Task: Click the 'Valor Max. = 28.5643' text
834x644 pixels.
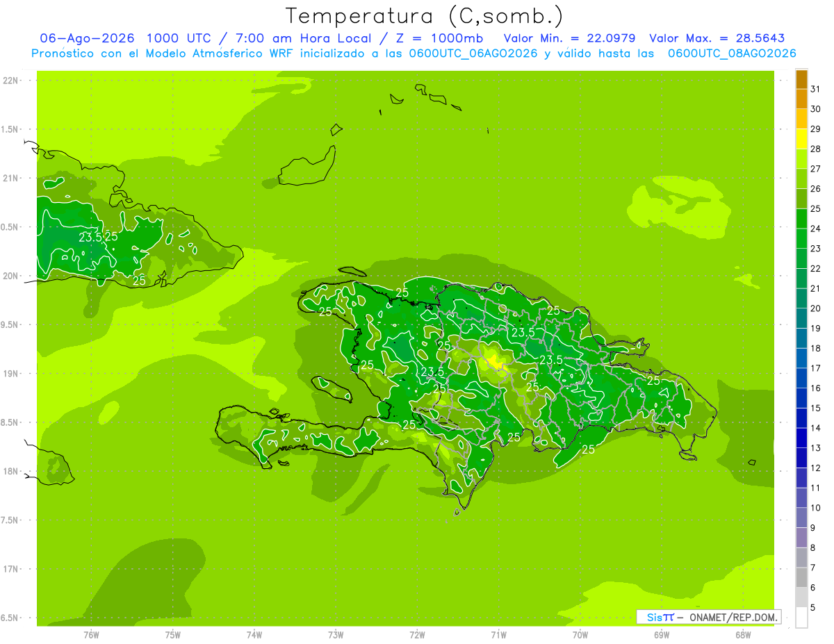Action: (x=717, y=38)
